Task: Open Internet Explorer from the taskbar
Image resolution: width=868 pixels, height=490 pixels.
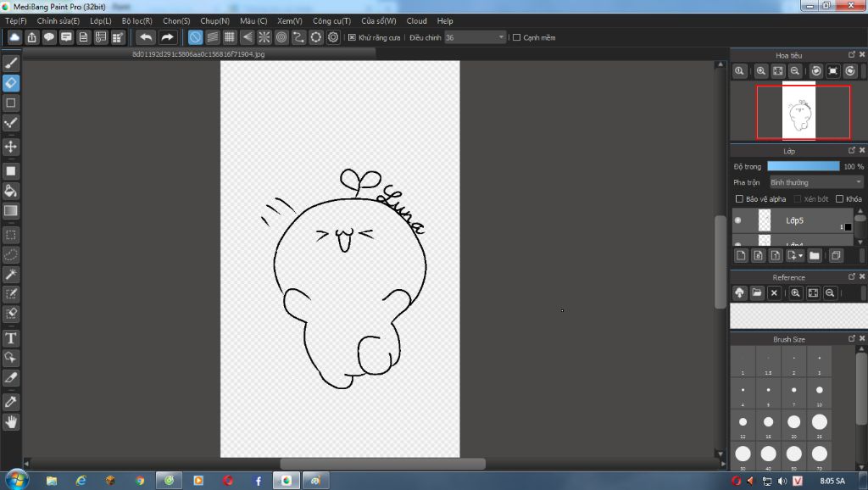Action: coord(81,481)
